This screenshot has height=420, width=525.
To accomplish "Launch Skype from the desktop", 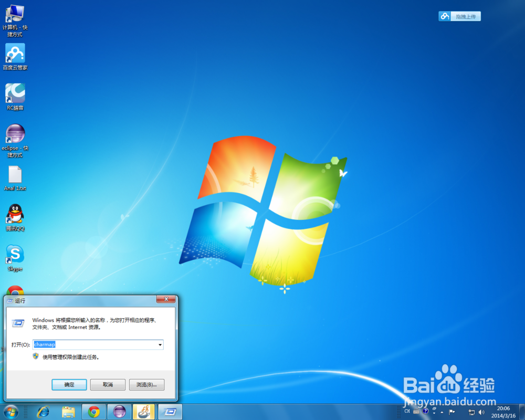I will point(15,256).
